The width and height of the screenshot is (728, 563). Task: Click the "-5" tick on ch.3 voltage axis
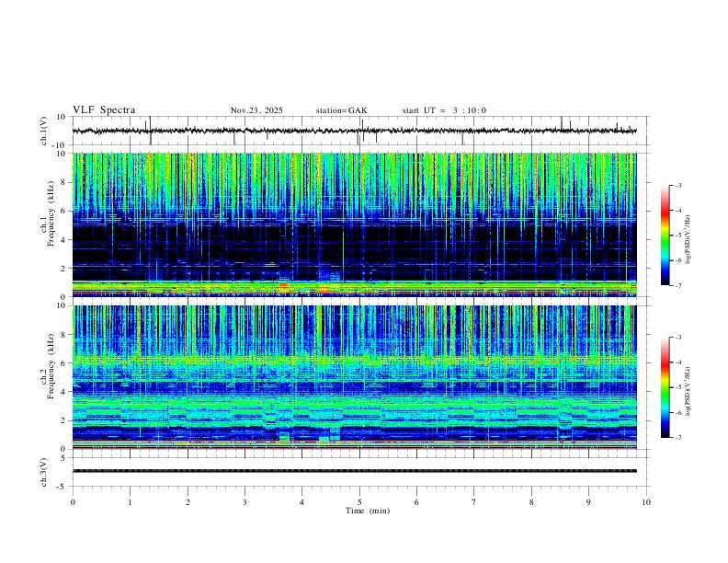point(63,487)
